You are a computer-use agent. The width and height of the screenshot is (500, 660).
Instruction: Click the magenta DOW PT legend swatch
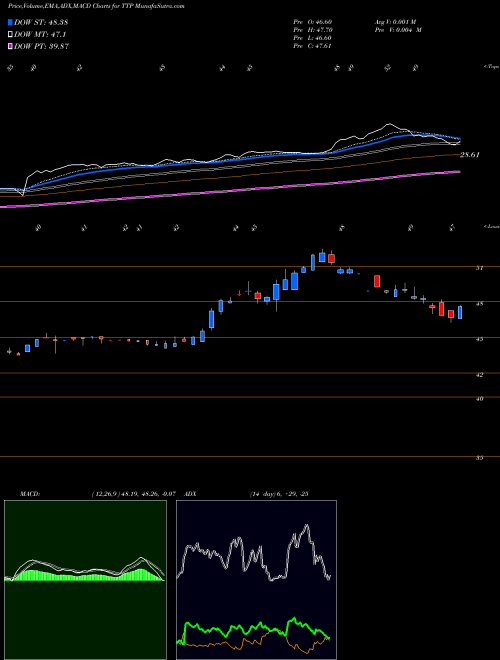click(11, 46)
